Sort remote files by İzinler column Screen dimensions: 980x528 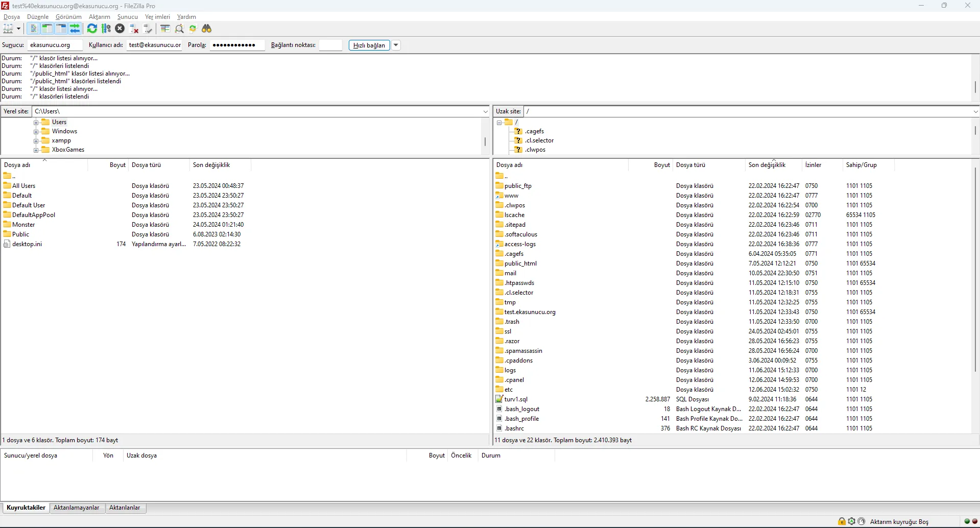[x=822, y=165]
